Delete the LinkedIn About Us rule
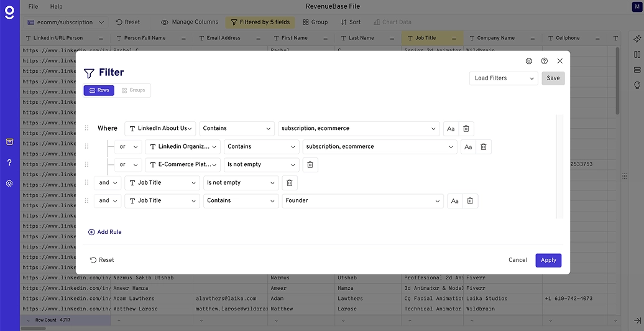644x331 pixels. point(466,128)
